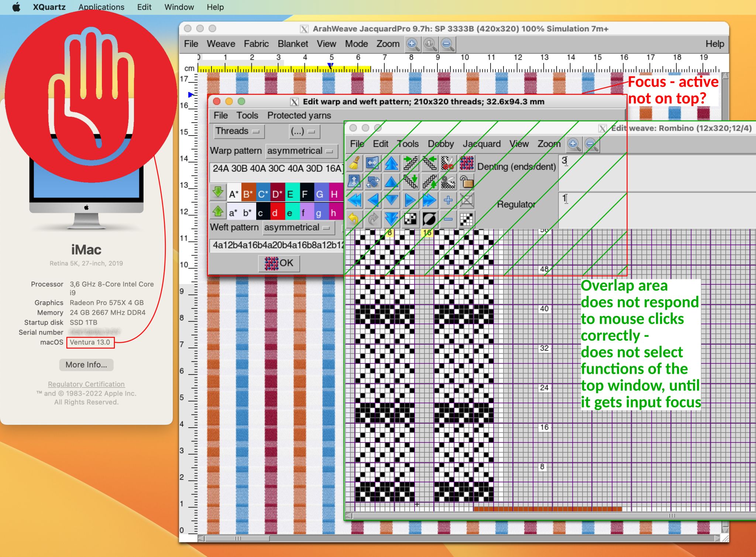
Task: Click the open padlock icon
Action: 467,182
